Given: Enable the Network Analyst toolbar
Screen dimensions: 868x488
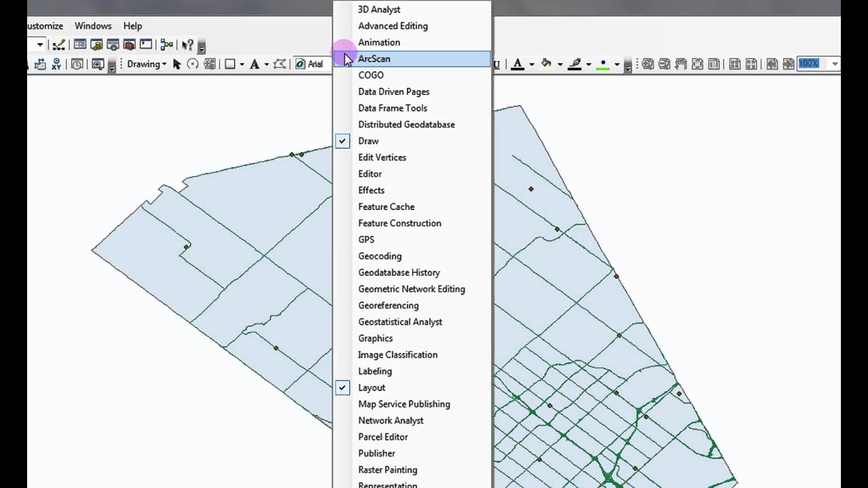Looking at the screenshot, I should [412, 421].
